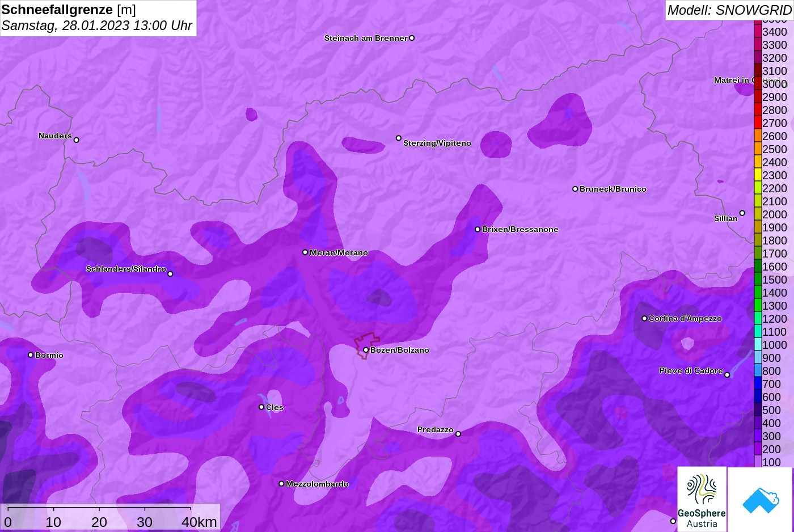
Task: Select the Sterzing/Vipiteno map marker
Action: 399,138
